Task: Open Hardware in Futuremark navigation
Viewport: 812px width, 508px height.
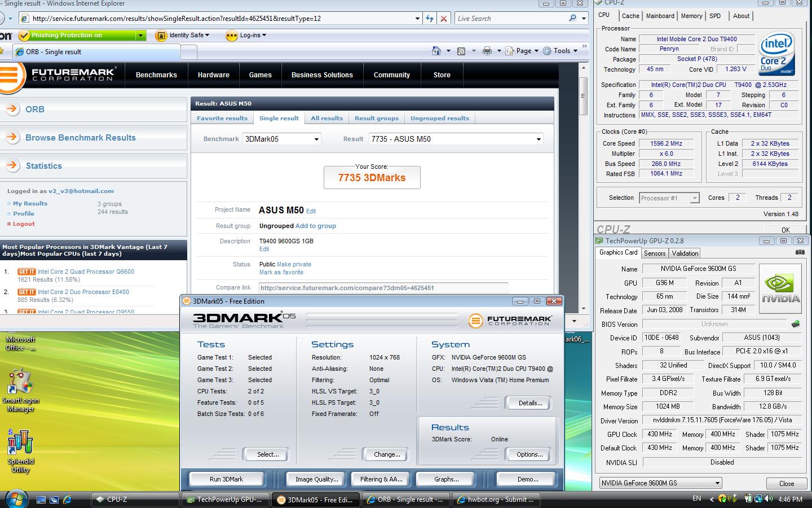Action: [214, 75]
